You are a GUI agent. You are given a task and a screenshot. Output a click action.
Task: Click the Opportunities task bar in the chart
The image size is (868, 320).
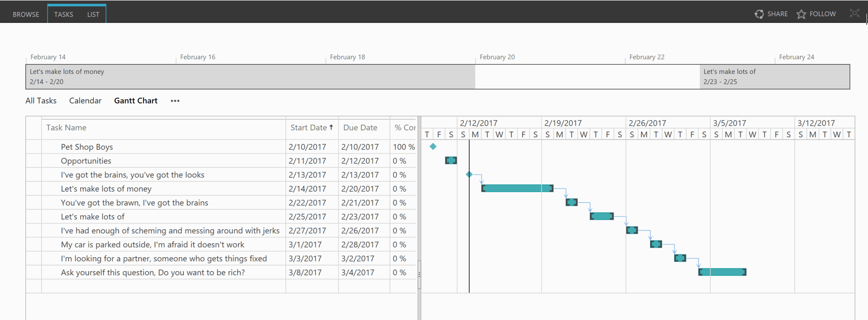click(451, 160)
